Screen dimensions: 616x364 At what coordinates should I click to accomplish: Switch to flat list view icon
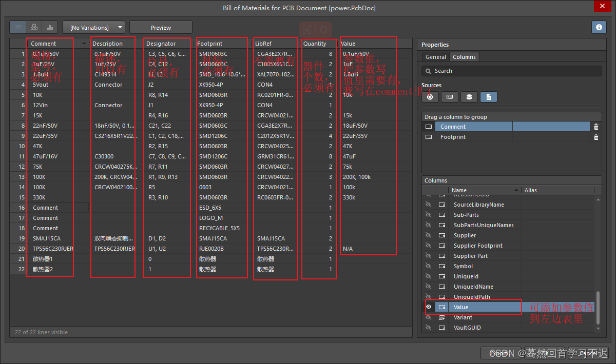pyautogui.click(x=18, y=27)
